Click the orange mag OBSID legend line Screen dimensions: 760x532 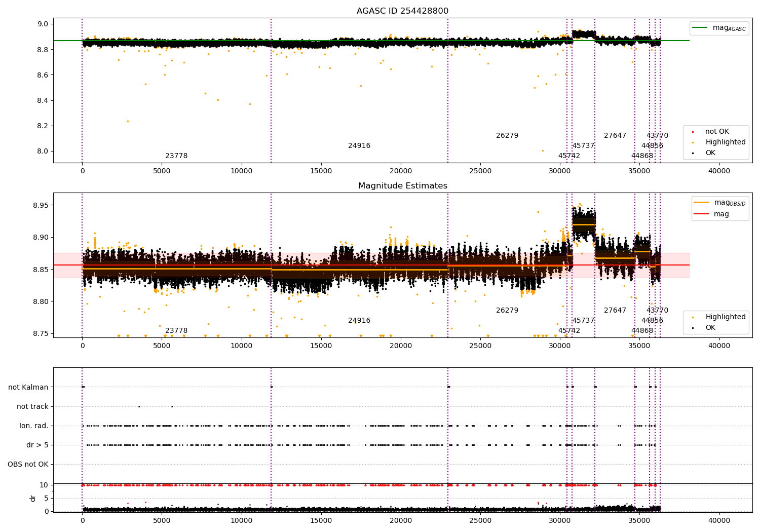coord(702,203)
